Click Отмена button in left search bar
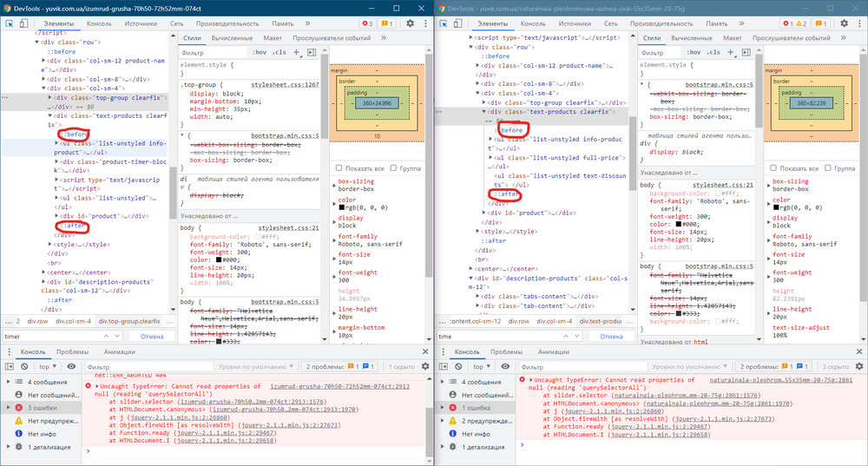The height and width of the screenshot is (466, 868). pyautogui.click(x=152, y=336)
